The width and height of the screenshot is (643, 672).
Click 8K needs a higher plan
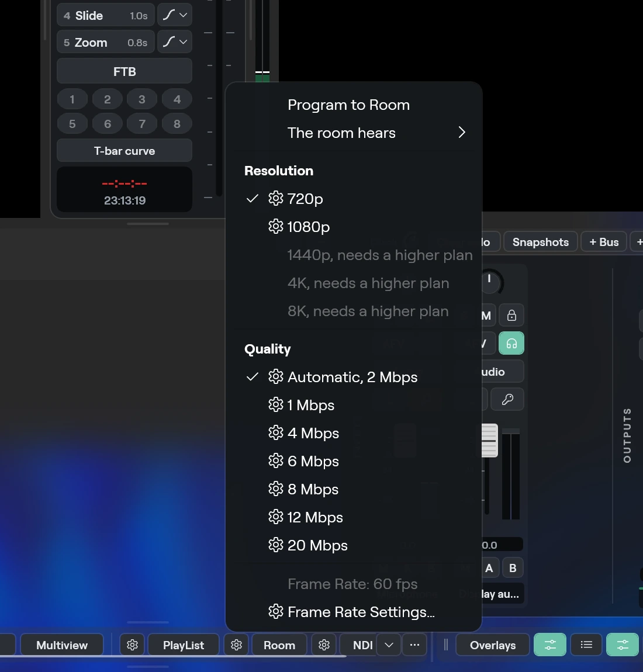pyautogui.click(x=354, y=311)
